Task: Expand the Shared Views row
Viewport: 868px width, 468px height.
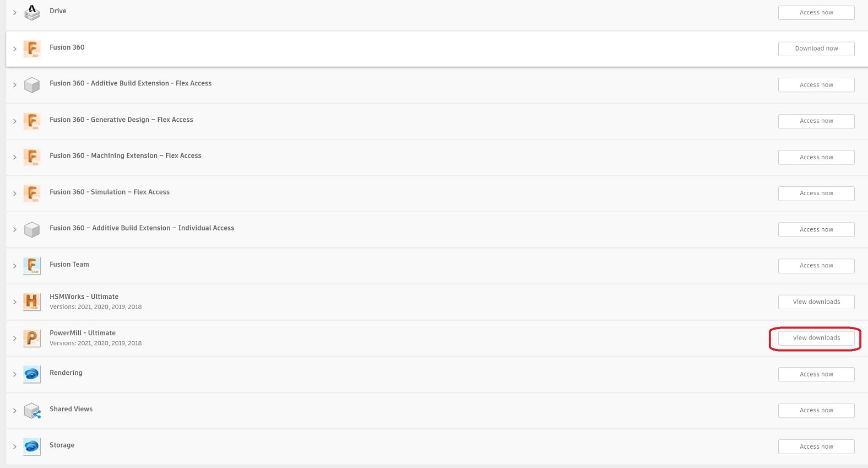Action: pos(15,411)
